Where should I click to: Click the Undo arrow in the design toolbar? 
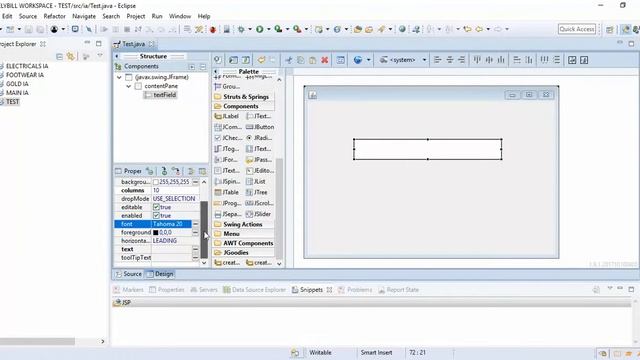pyautogui.click(x=261, y=60)
